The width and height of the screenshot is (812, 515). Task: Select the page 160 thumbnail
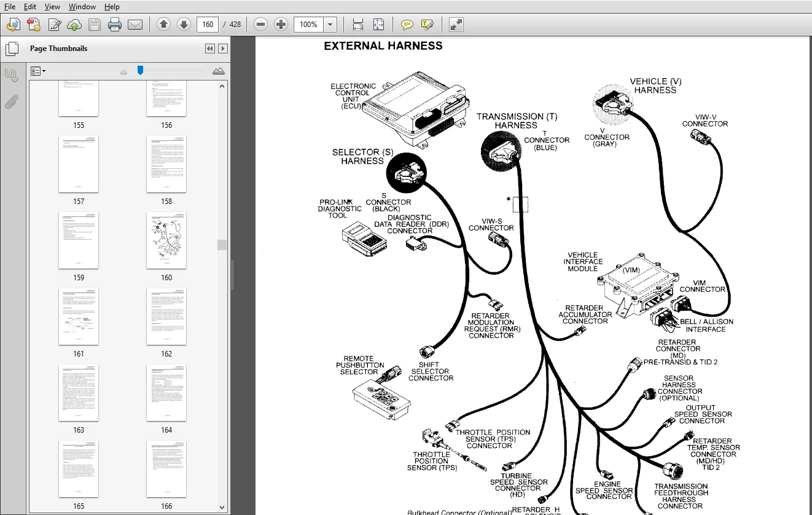pyautogui.click(x=166, y=240)
